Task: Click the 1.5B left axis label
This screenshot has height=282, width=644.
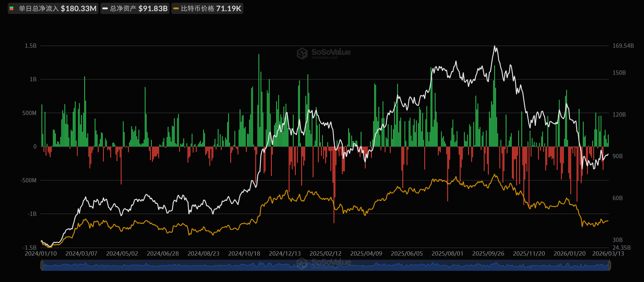Action: point(31,46)
